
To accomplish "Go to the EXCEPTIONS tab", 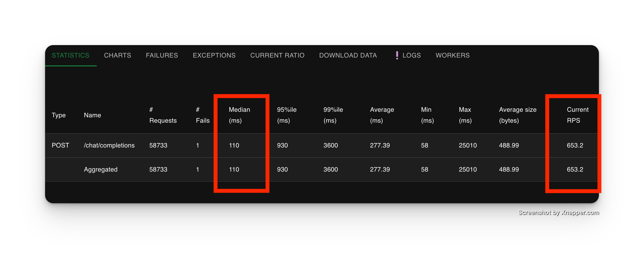I will [x=214, y=55].
